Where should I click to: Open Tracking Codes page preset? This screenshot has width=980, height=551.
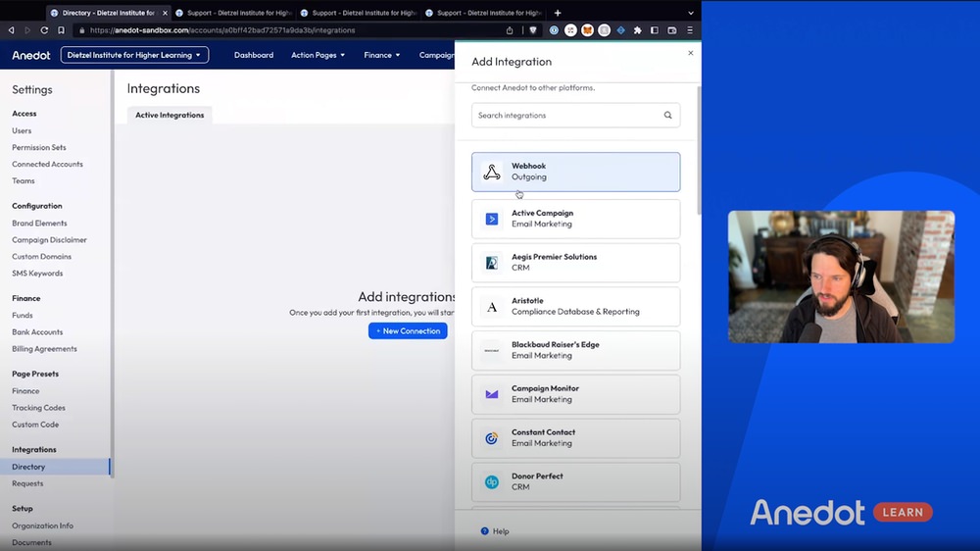[x=38, y=408]
